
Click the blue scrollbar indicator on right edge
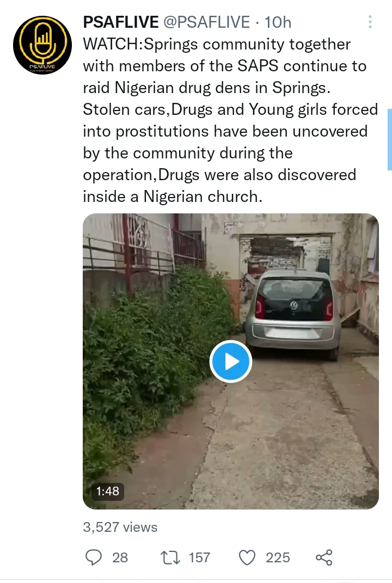[389, 139]
